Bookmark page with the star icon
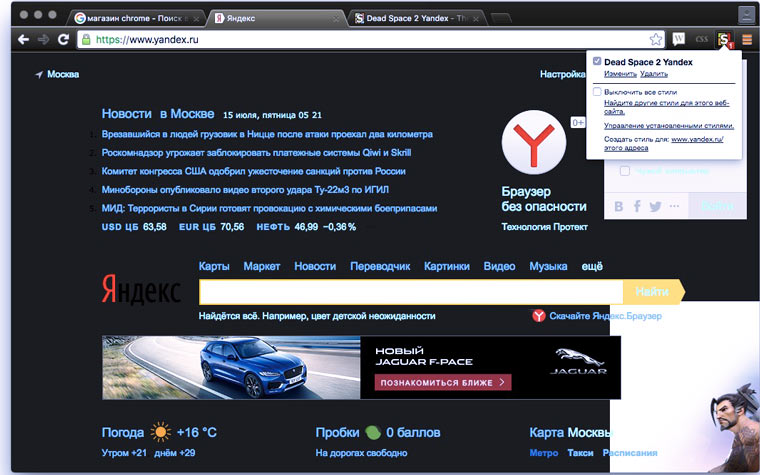The image size is (760, 475). point(656,40)
